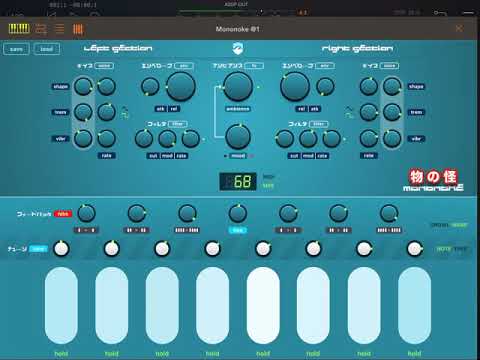Screen dimensions: 480x360
Task: Click the knob above the time label
Action: [x=238, y=213]
